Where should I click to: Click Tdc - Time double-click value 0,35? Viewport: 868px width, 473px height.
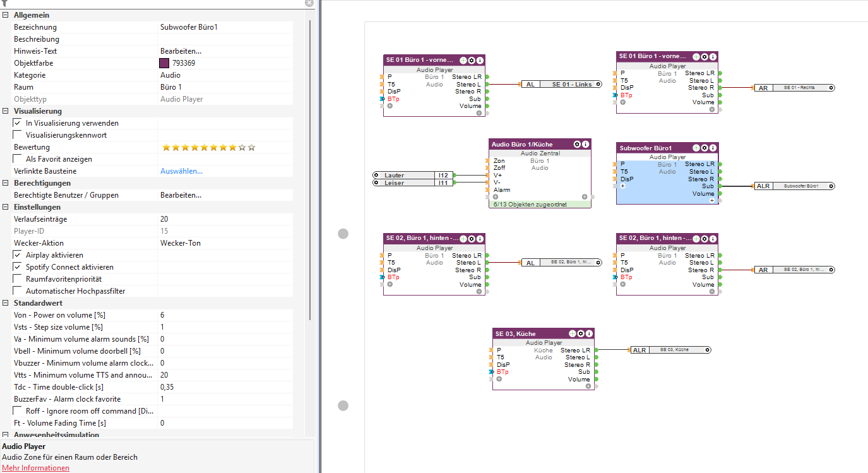coord(225,387)
